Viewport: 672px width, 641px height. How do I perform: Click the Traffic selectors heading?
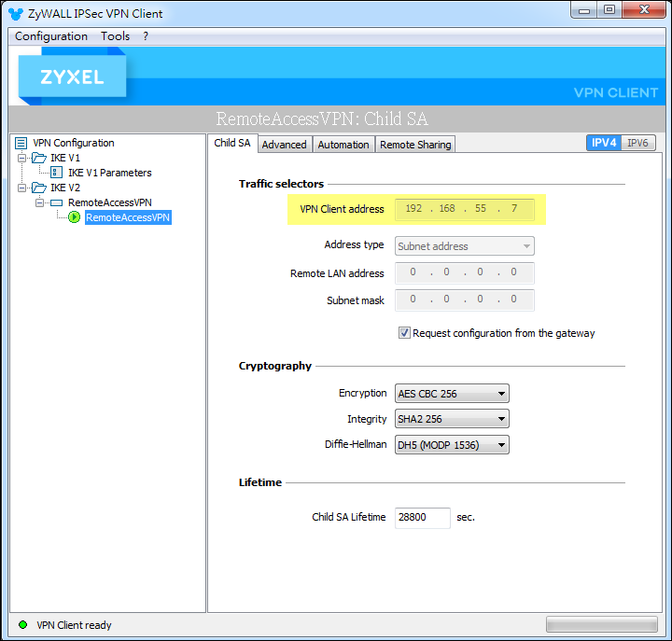(x=281, y=184)
